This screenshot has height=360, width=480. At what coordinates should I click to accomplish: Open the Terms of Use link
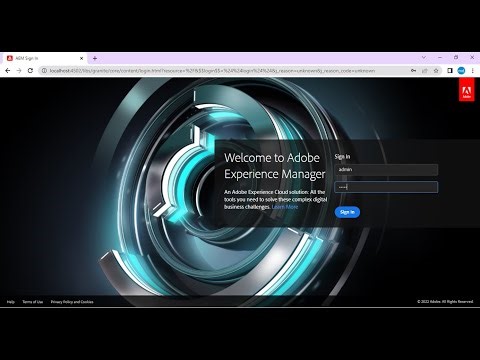(x=33, y=302)
